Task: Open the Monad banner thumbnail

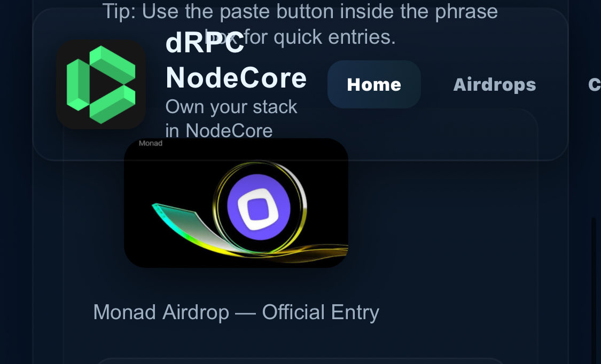Action: pyautogui.click(x=236, y=203)
